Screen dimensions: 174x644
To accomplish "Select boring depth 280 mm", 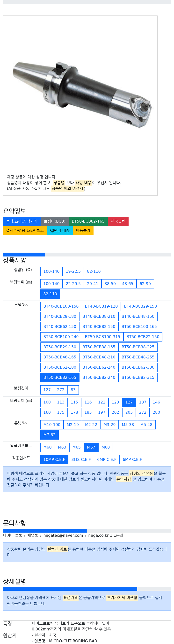I will (x=156, y=413).
